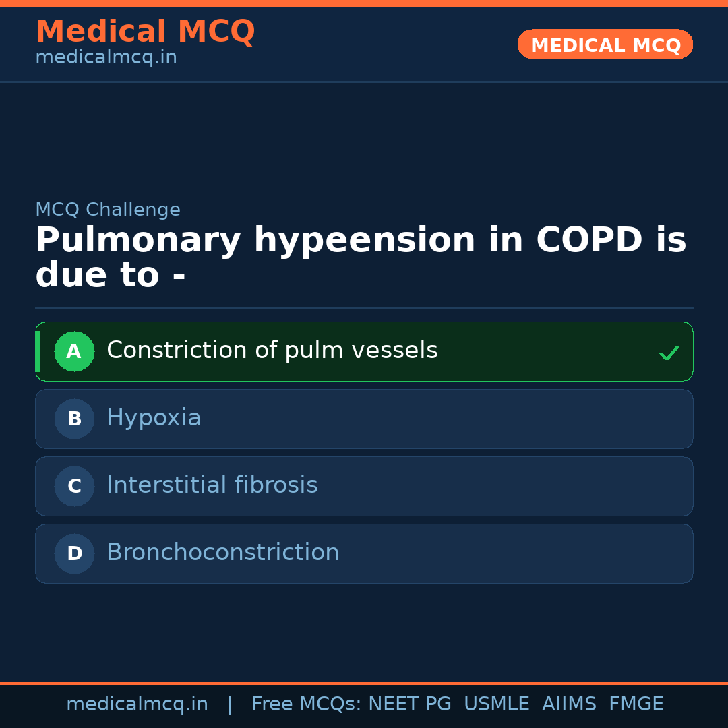728x728 pixels.
Task: Click the "MCQ Challenge" label
Action: pos(108,210)
